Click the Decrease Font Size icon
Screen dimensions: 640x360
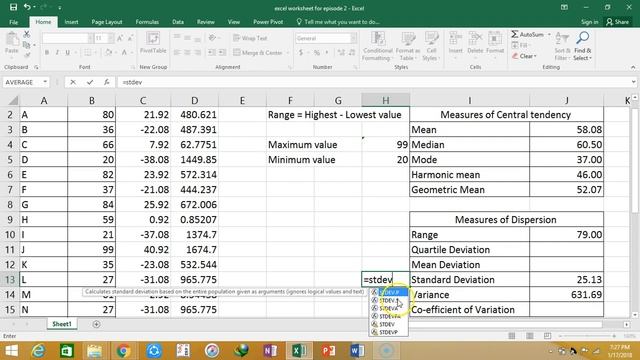tap(130, 38)
